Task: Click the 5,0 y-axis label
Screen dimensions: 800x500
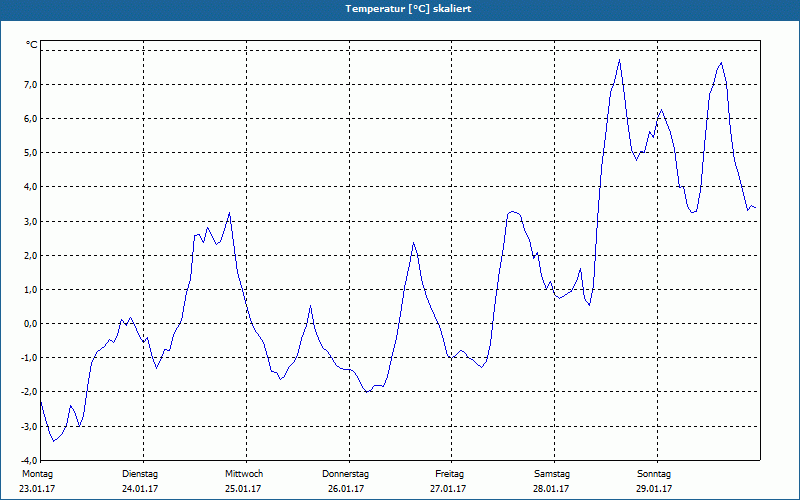Action: (x=31, y=153)
